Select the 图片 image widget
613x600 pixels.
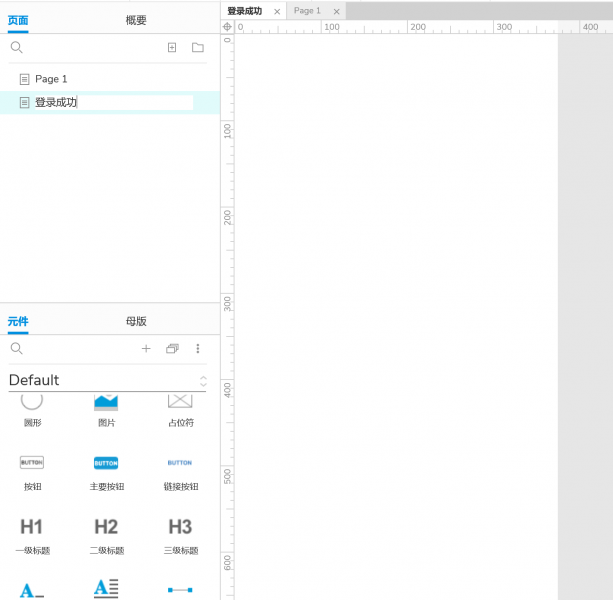106,410
